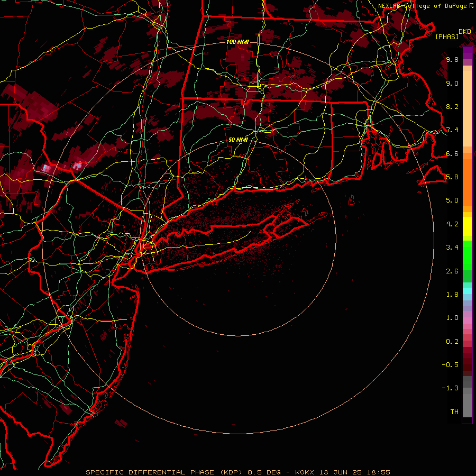
Task: Click the [PHAS] legend unit label
Action: pyautogui.click(x=447, y=36)
